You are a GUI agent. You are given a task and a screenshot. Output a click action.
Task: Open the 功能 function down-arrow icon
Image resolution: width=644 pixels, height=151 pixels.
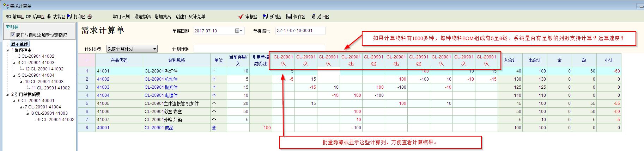[49, 17]
